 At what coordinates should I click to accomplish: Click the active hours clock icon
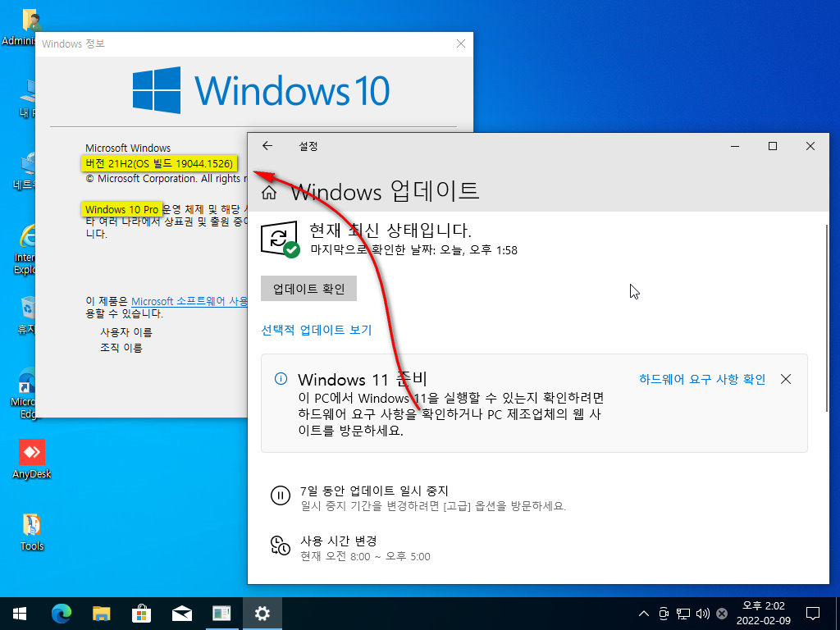tap(281, 545)
